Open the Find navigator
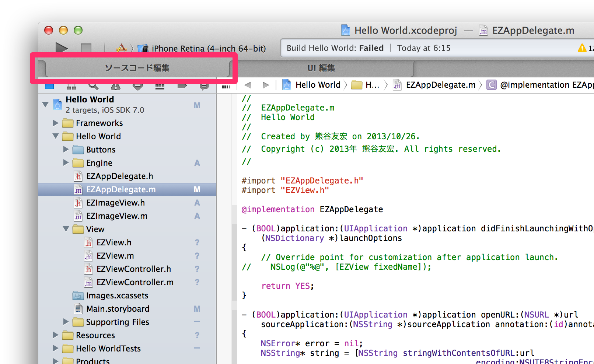This screenshot has width=594, height=364. (94, 86)
